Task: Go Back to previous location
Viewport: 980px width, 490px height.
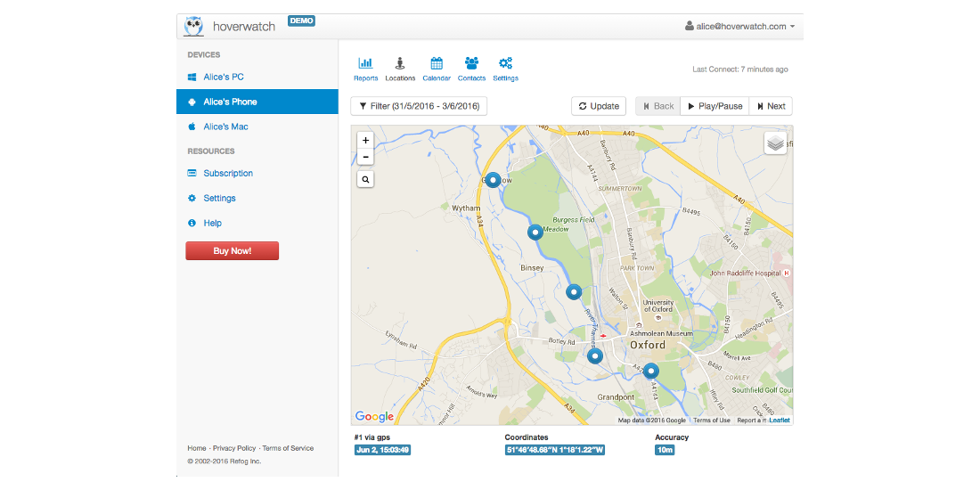Action: [x=658, y=106]
